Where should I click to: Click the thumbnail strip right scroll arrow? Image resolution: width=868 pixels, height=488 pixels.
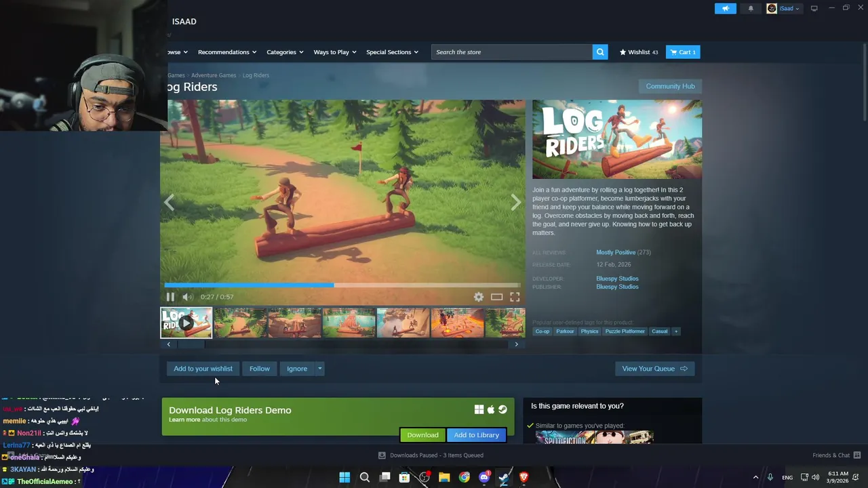tap(516, 344)
